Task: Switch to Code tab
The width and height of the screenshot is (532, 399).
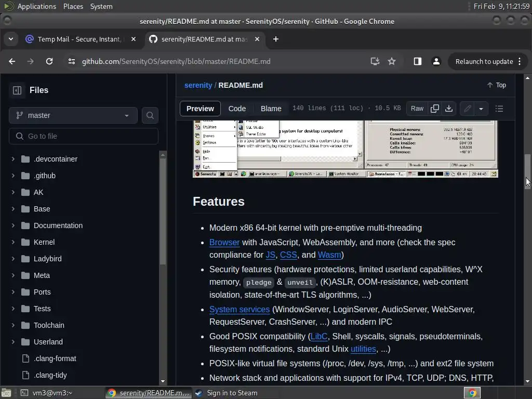Action: [x=237, y=109]
